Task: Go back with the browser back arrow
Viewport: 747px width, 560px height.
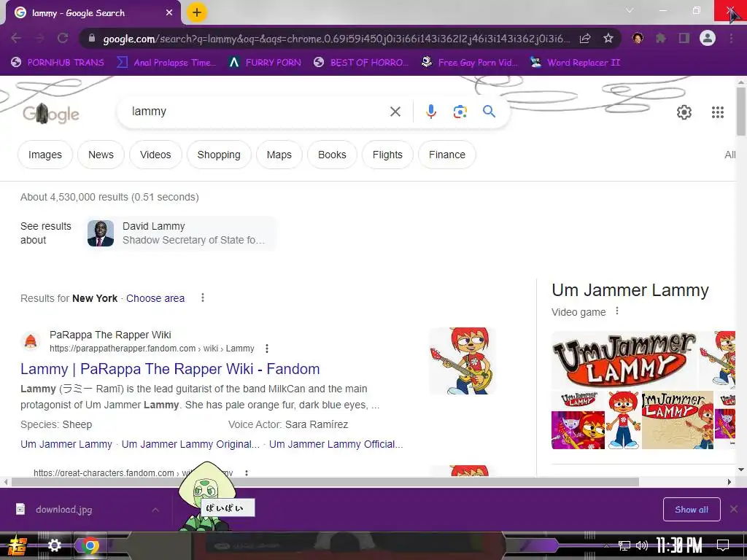Action: pos(16,39)
